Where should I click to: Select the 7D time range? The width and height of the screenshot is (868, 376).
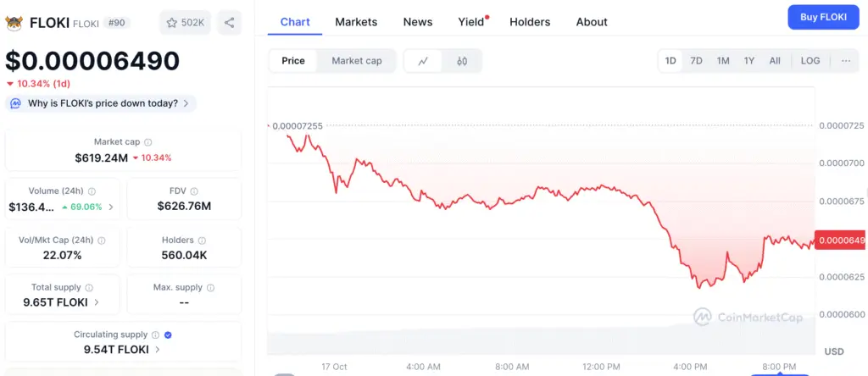coord(696,61)
